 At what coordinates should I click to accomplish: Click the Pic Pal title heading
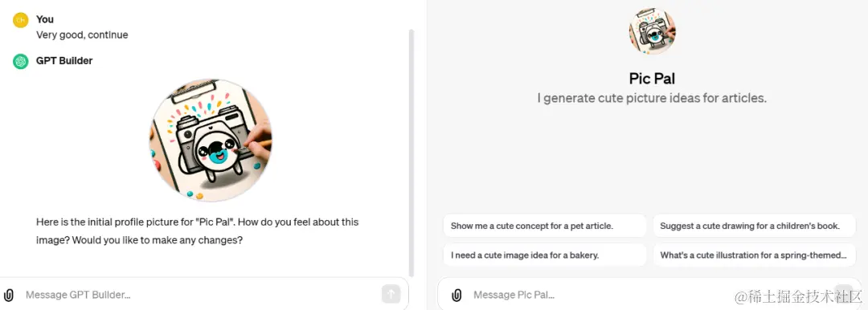652,78
